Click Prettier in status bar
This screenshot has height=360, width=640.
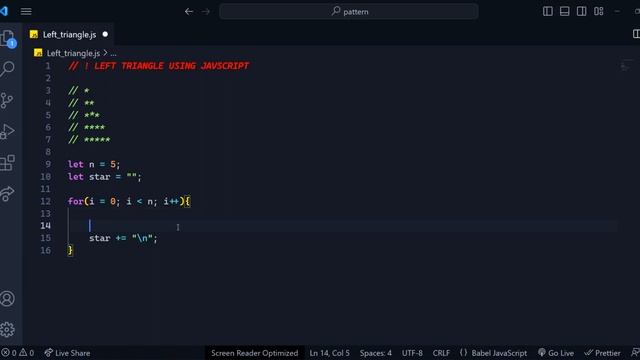point(602,353)
